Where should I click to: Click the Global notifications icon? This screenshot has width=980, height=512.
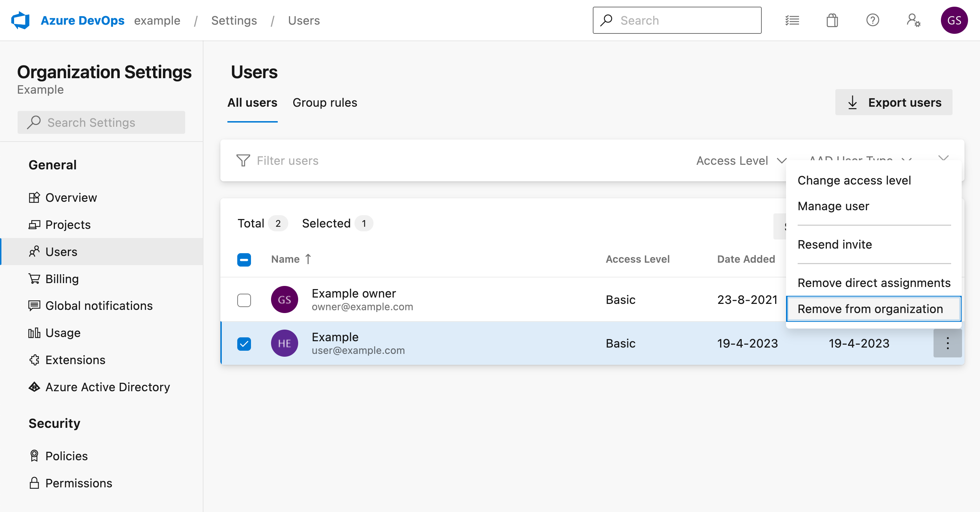[x=34, y=306]
